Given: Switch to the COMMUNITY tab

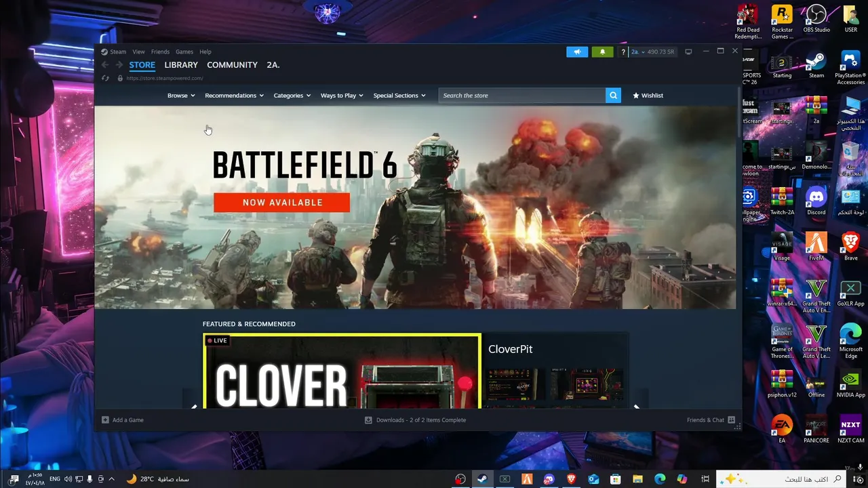Looking at the screenshot, I should tap(232, 65).
